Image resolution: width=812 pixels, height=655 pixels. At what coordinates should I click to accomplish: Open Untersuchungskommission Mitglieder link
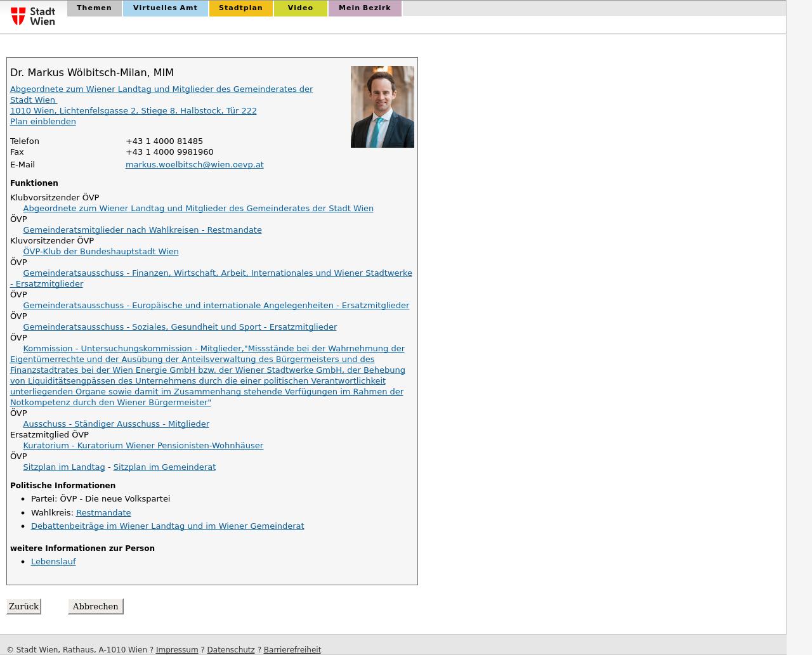[207, 375]
